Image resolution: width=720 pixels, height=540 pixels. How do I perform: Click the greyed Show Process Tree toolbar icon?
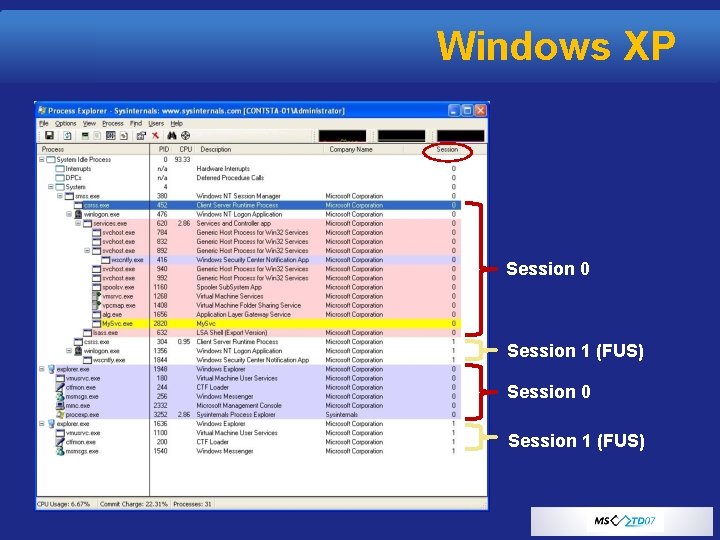97,135
